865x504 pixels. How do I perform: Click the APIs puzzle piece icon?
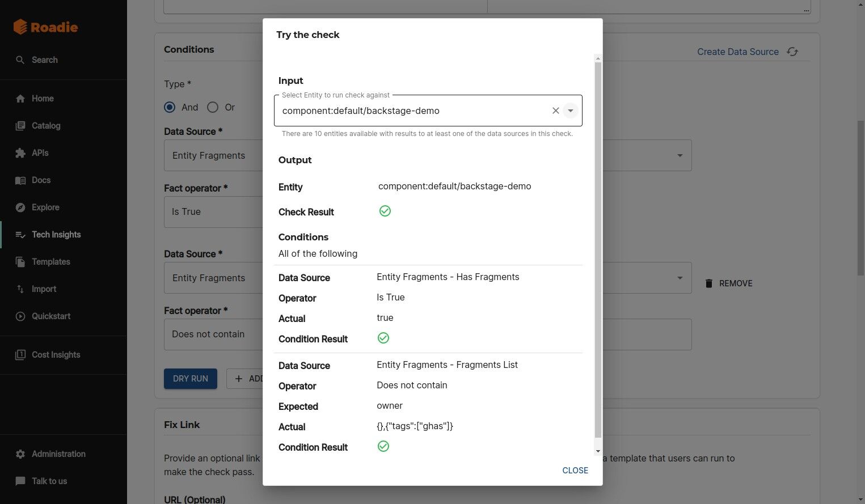[x=20, y=153]
